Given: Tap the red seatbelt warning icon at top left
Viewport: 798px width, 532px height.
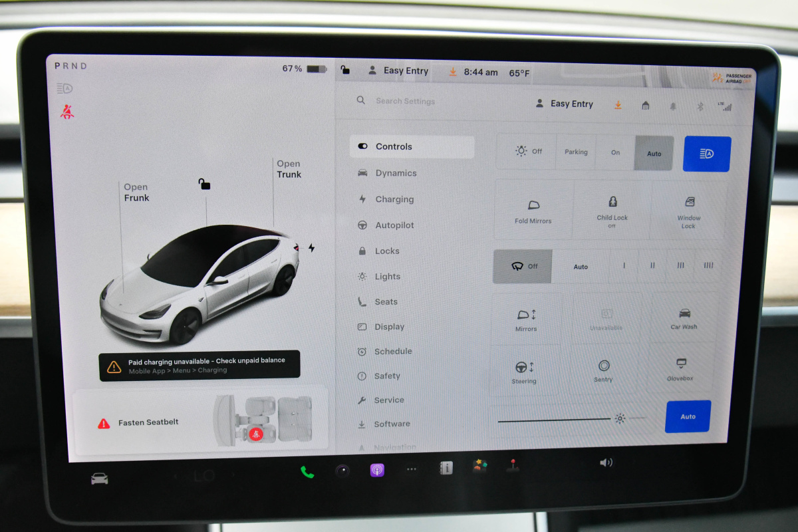Looking at the screenshot, I should 66,111.
